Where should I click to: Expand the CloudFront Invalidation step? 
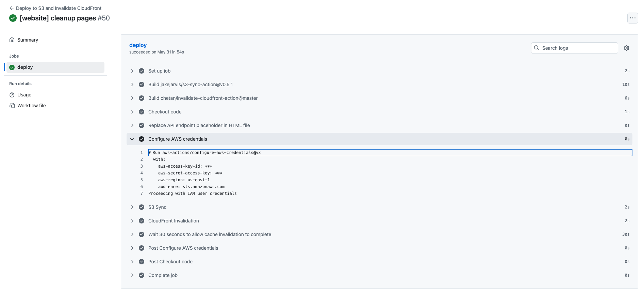(379, 221)
